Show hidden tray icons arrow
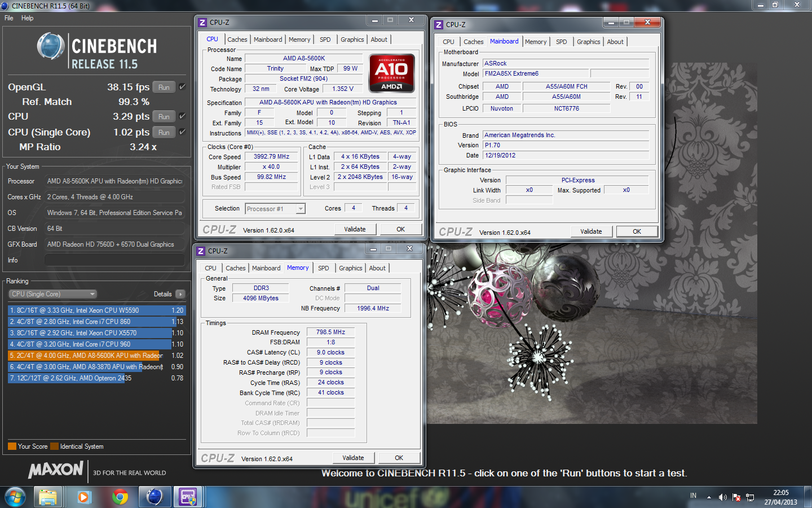812x508 pixels. tap(708, 498)
